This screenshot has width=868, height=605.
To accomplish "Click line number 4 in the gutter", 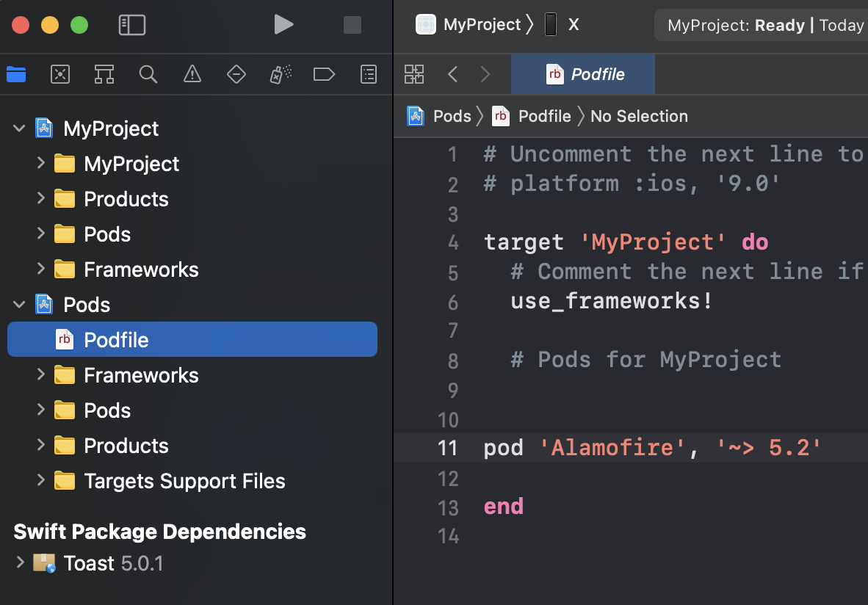I will coord(453,242).
